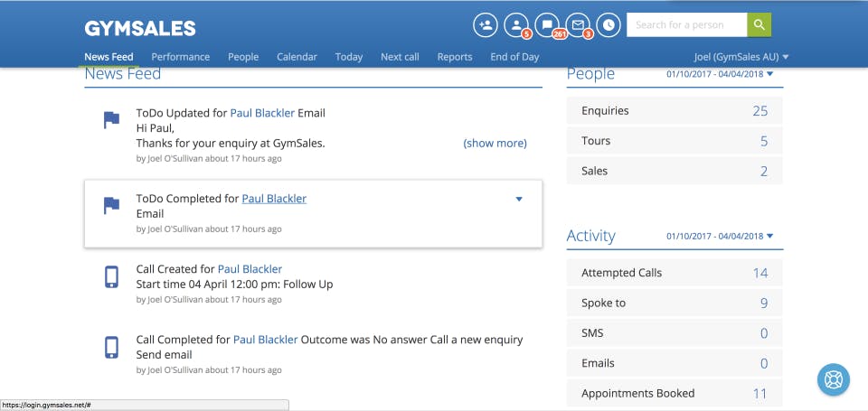Open the lifebuoy help widget
The image size is (868, 411).
(833, 379)
